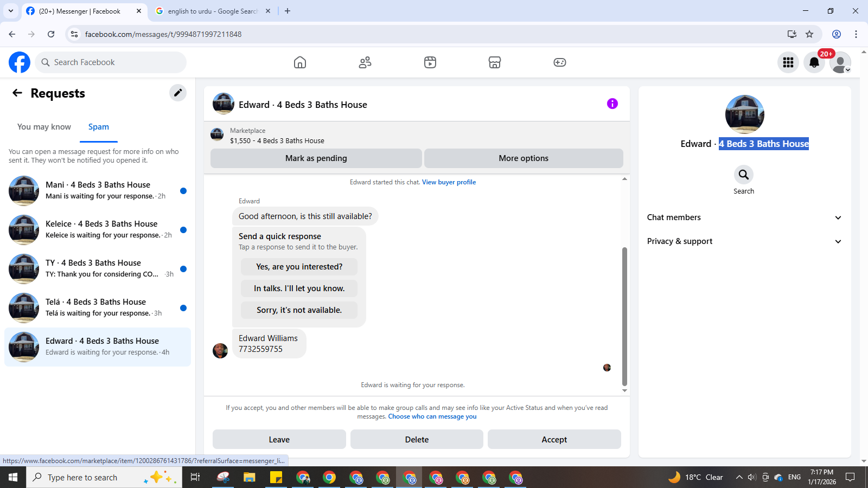Click the Windows taskbar search box

pos(104,477)
